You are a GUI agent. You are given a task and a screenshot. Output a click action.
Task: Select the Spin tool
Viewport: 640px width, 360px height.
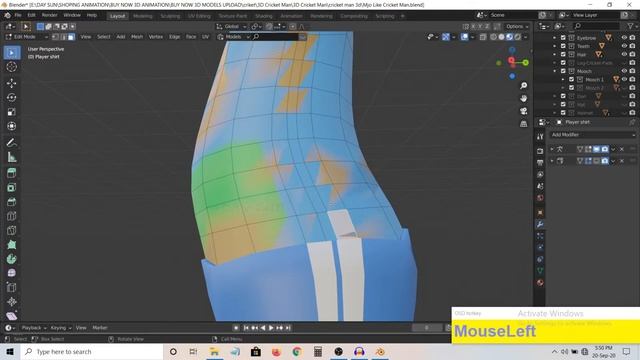tap(11, 259)
